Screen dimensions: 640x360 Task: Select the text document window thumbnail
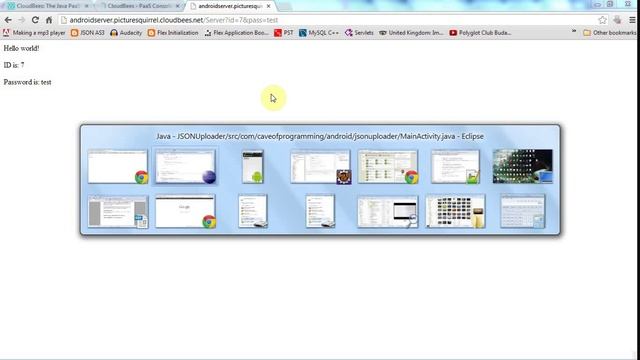(x=118, y=211)
